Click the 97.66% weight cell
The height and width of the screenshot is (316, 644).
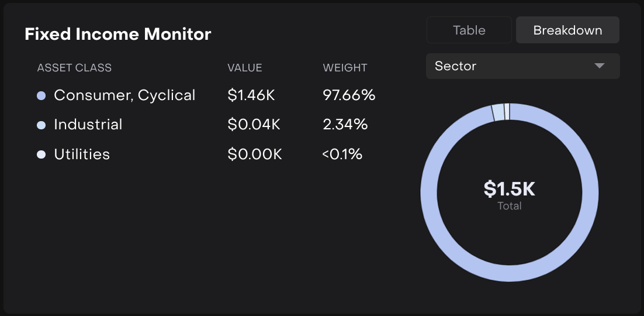click(349, 95)
